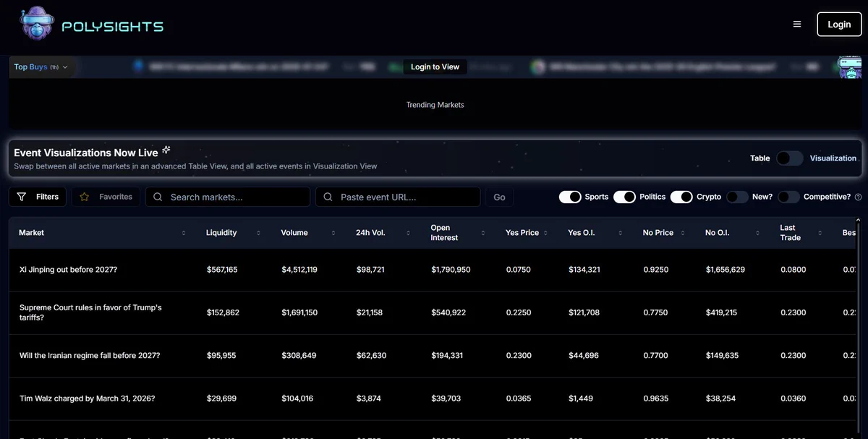Click the Volume column header

[294, 233]
